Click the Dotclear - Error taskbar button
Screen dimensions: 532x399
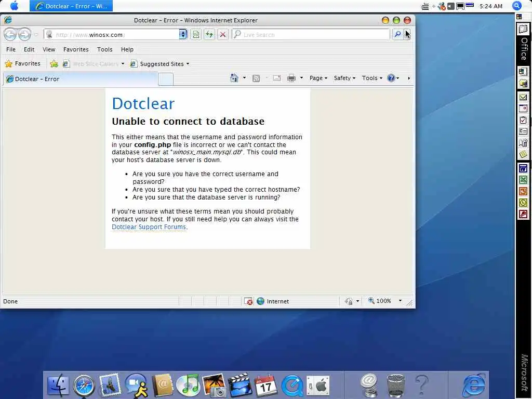pyautogui.click(x=71, y=6)
